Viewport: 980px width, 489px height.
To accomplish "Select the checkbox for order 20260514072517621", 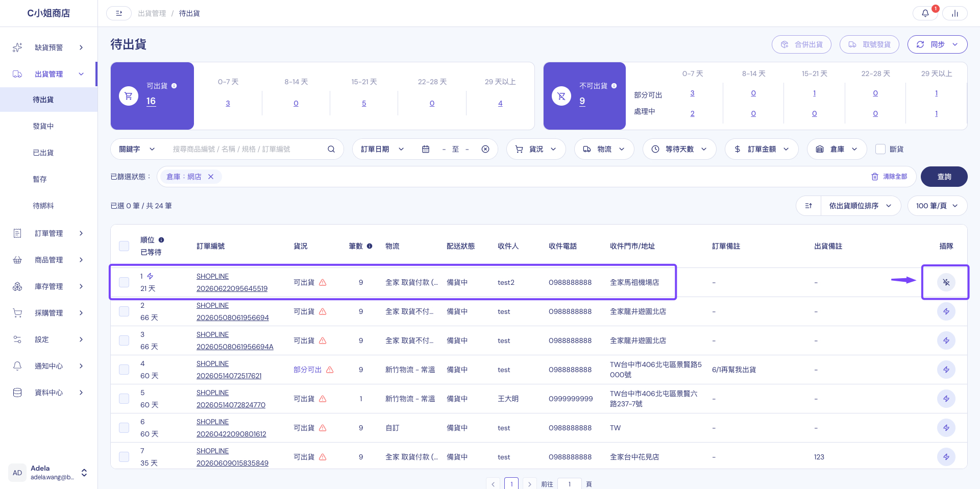I will [x=124, y=370].
